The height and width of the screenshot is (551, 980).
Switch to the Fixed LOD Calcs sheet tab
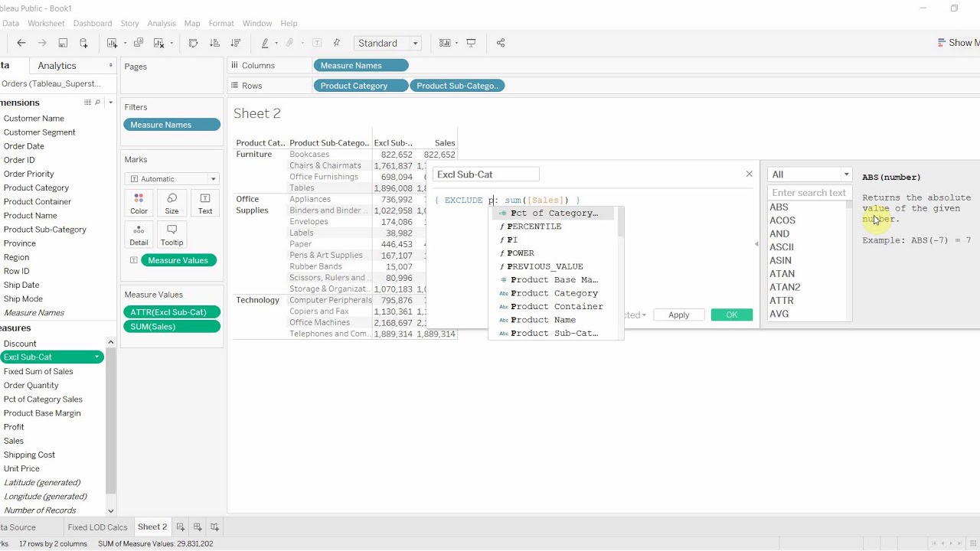point(97,527)
